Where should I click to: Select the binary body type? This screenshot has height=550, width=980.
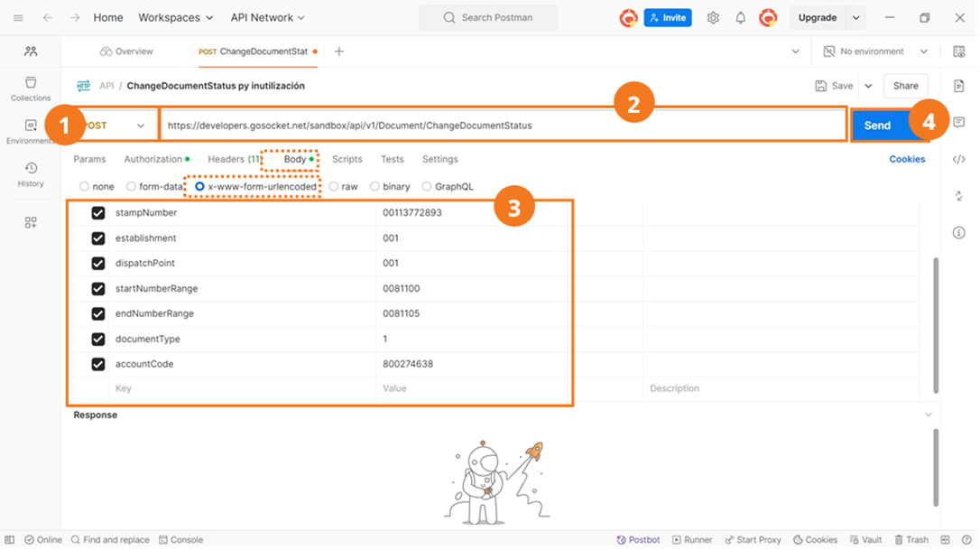tap(374, 186)
